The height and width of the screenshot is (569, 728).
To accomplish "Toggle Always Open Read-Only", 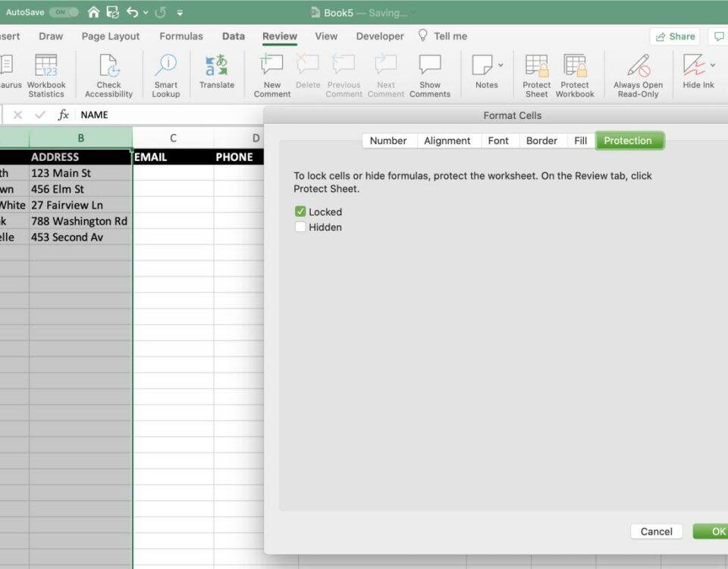I will [638, 76].
